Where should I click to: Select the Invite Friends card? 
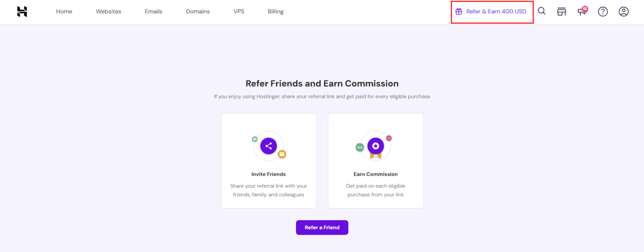click(x=269, y=161)
